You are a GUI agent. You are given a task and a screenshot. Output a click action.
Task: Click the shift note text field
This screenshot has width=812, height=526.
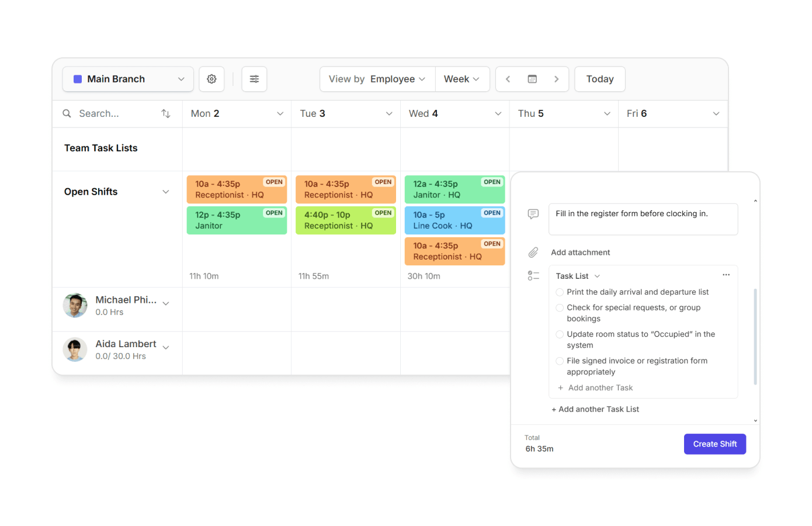click(x=643, y=219)
